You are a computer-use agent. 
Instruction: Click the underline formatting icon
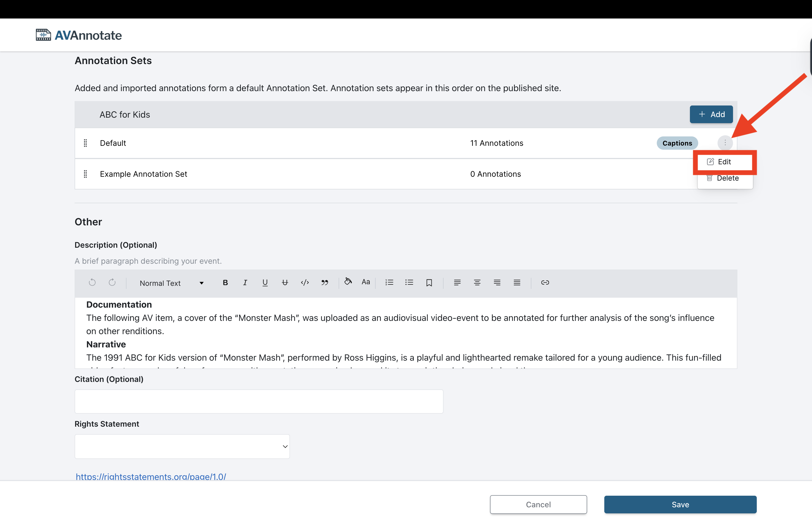tap(265, 283)
